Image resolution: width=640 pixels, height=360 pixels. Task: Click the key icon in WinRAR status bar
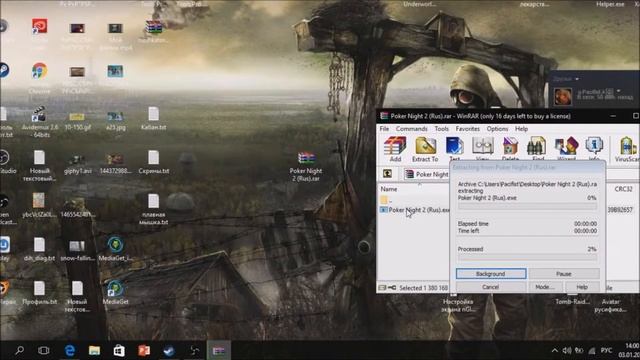point(392,288)
